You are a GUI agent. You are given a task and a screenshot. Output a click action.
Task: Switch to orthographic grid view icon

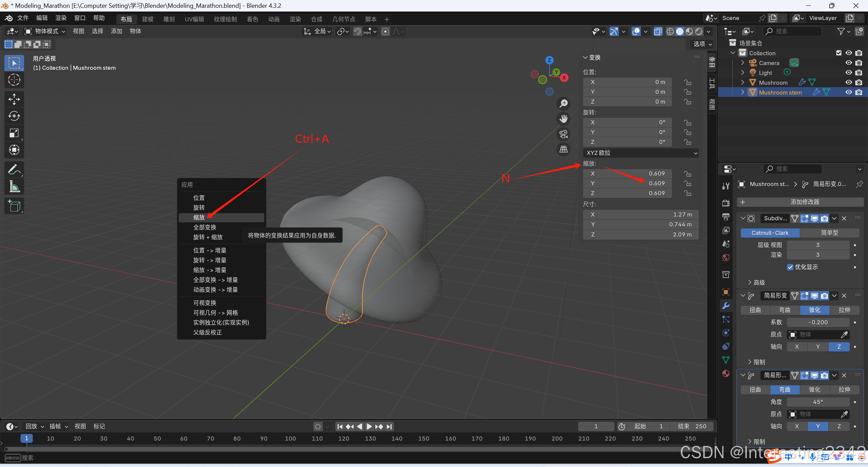(x=563, y=149)
